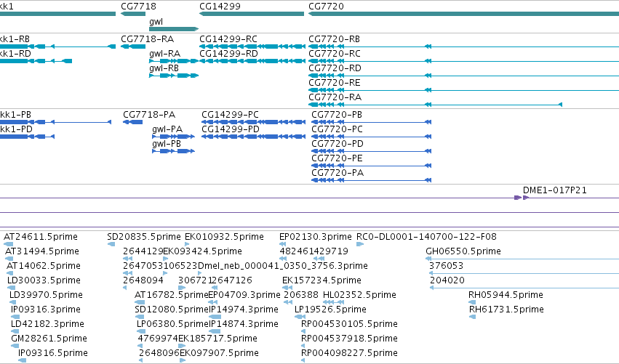Select the 2648094 feature label

pyautogui.click(x=143, y=280)
